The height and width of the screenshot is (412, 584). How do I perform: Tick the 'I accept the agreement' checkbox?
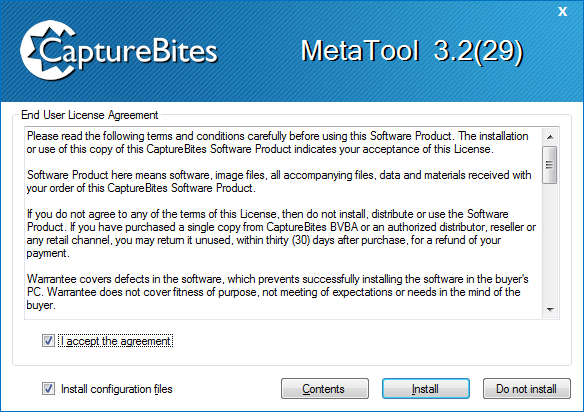48,340
